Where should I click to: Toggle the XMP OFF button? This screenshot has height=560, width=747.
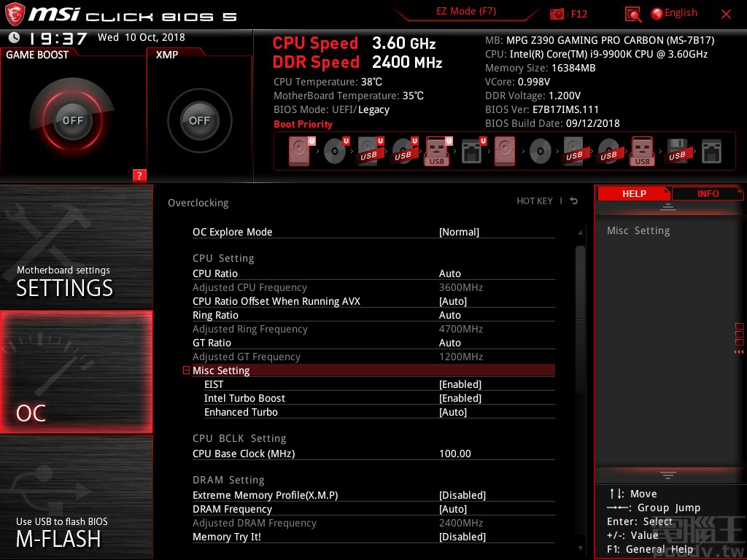[199, 120]
